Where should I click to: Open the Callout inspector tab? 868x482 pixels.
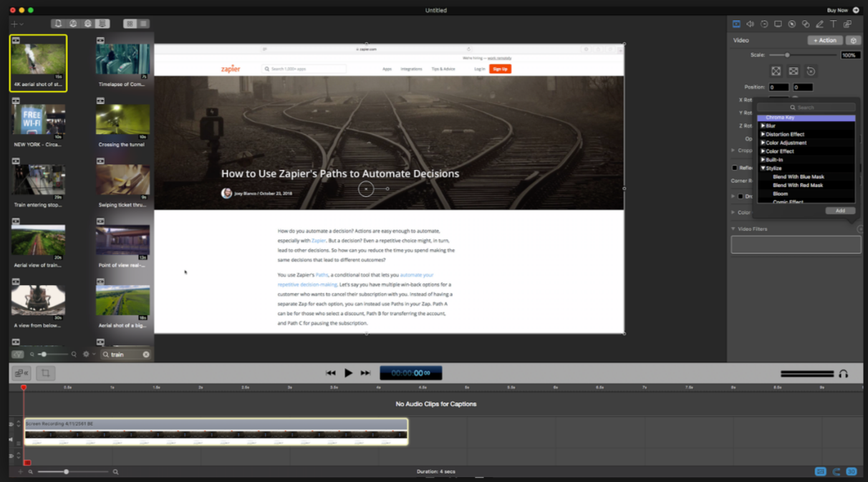point(791,24)
